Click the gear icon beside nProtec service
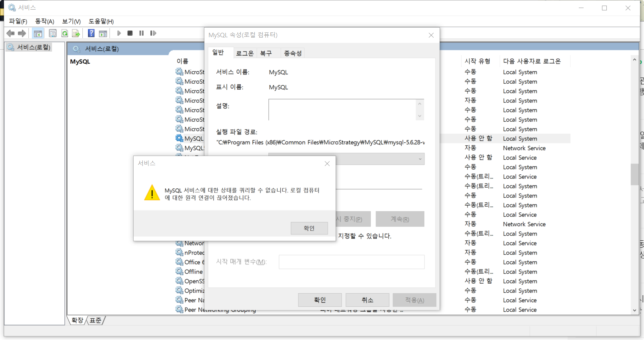This screenshot has width=644, height=340. (179, 252)
